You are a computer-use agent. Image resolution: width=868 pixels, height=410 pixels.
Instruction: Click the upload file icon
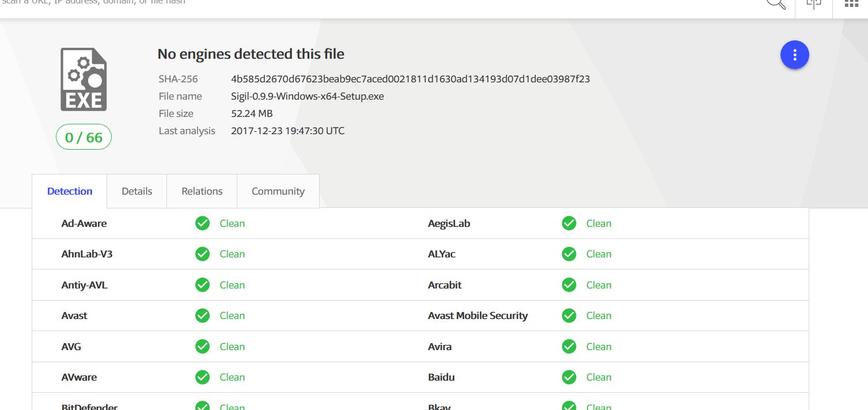coord(813,3)
